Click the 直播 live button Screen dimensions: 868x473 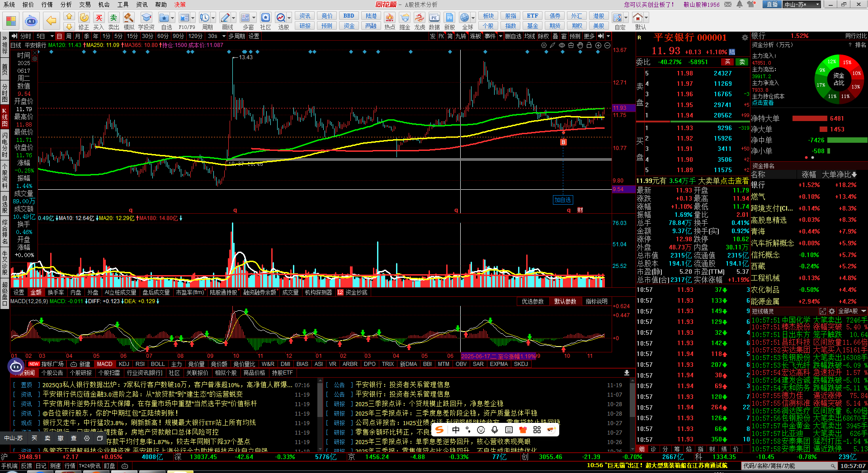tap(772, 5)
